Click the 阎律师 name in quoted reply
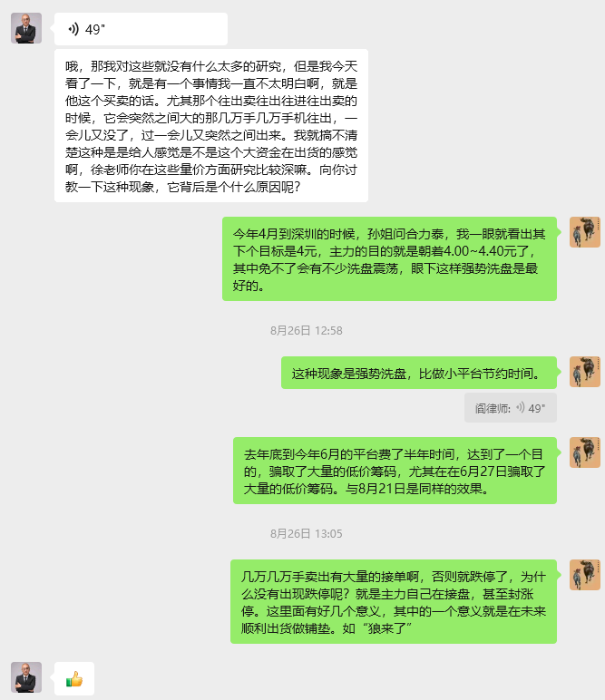The width and height of the screenshot is (605, 700). click(x=492, y=408)
